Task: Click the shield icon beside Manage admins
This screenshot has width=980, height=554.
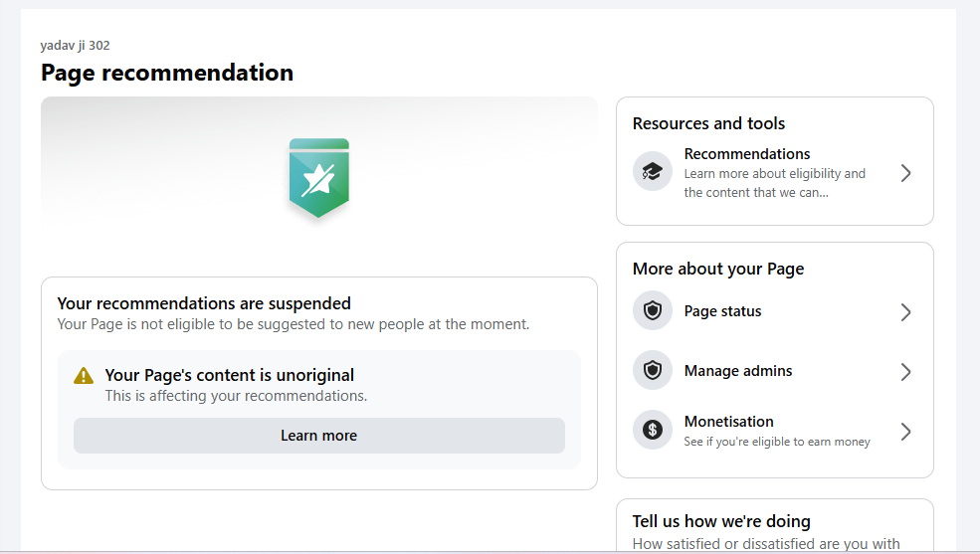Action: point(653,371)
